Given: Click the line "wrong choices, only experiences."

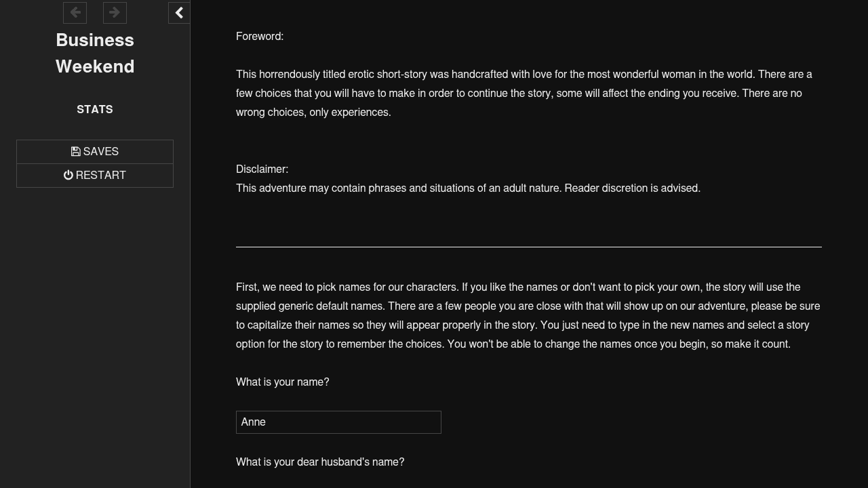Looking at the screenshot, I should point(313,113).
